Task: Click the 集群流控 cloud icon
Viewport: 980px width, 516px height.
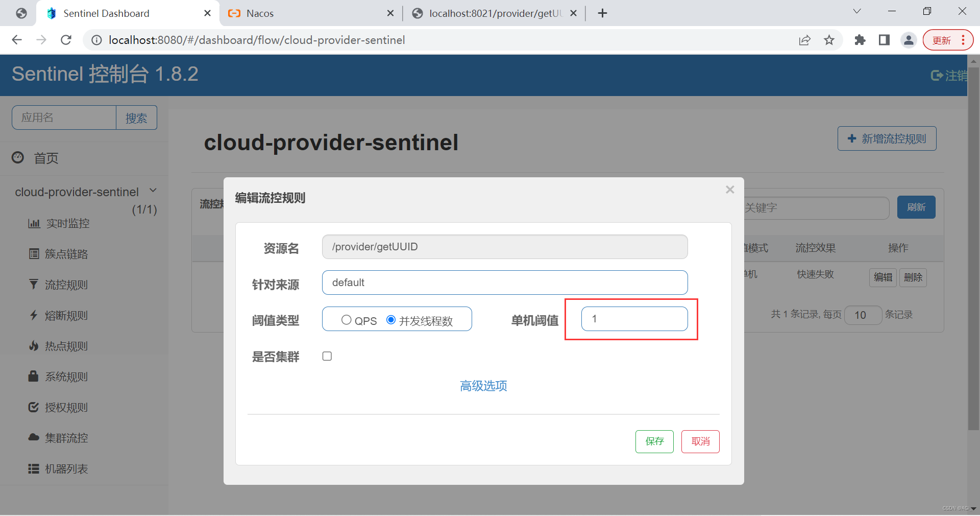Action: 34,437
